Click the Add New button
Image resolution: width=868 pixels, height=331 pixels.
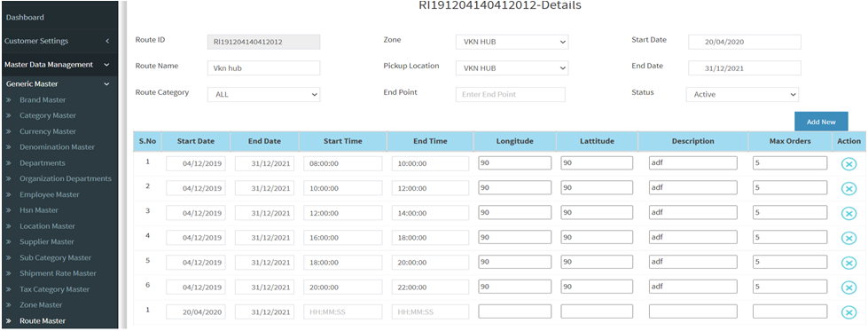821,122
